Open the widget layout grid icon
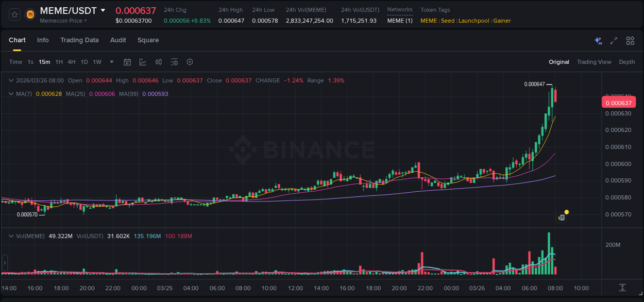The height and width of the screenshot is (302, 644). (630, 40)
